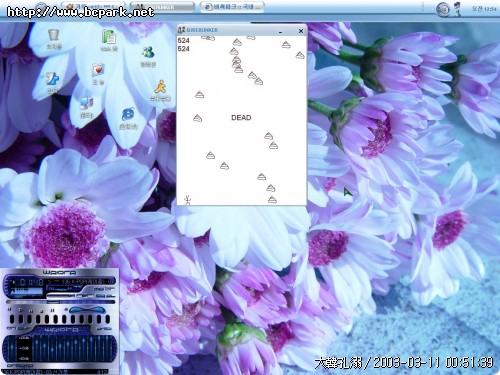Click the round system tray icon
The width and height of the screenshot is (500, 375).
[x=443, y=9]
